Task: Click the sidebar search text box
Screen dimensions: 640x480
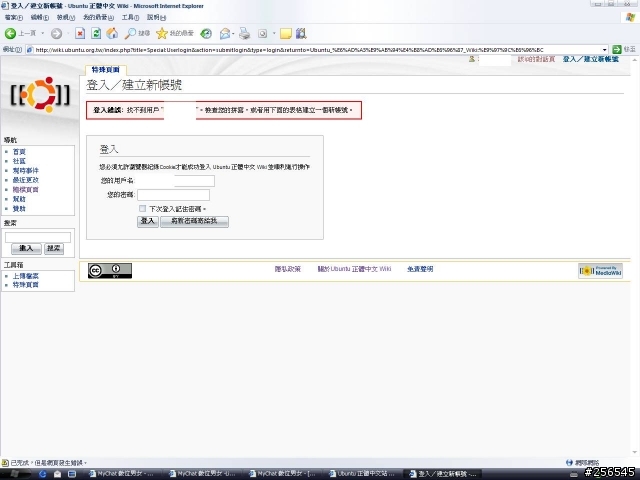Action: (x=38, y=237)
